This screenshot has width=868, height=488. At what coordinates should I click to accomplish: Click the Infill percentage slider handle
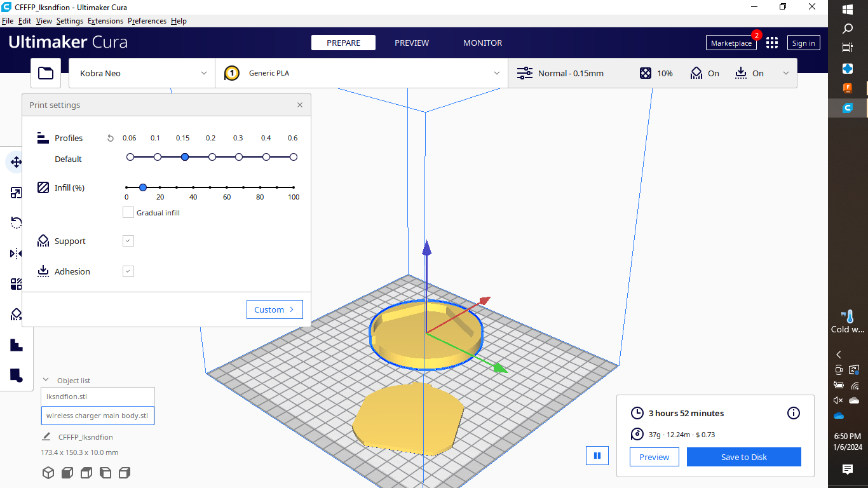click(143, 187)
